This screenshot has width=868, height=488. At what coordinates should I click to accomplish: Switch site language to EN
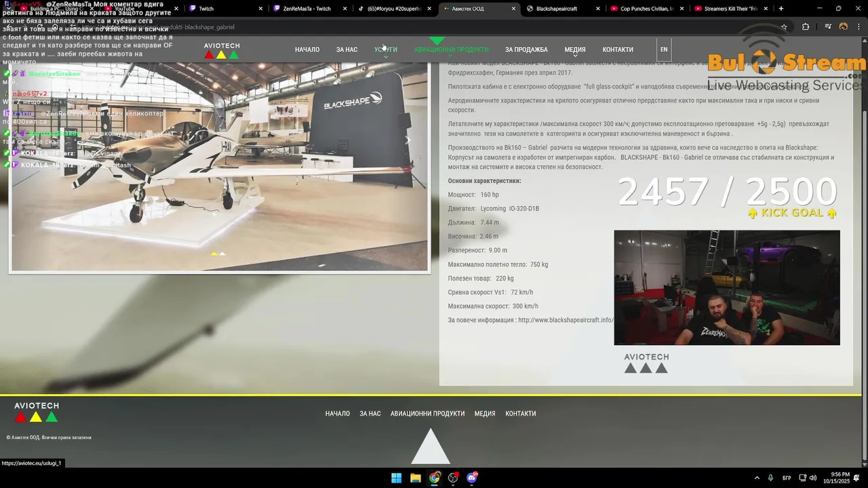[664, 49]
